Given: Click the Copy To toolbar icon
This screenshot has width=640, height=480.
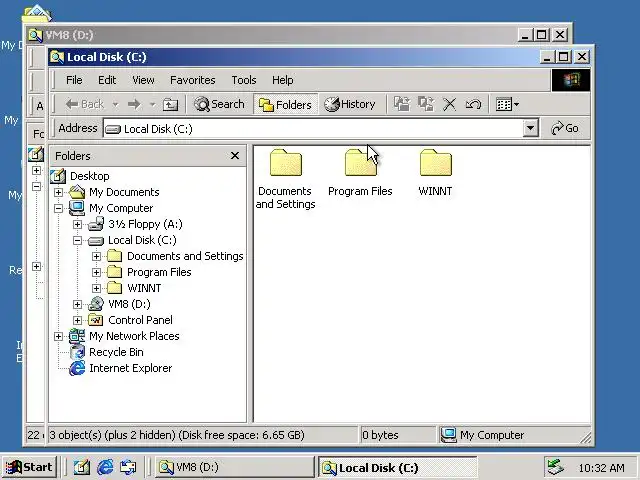Looking at the screenshot, I should click(x=426, y=104).
